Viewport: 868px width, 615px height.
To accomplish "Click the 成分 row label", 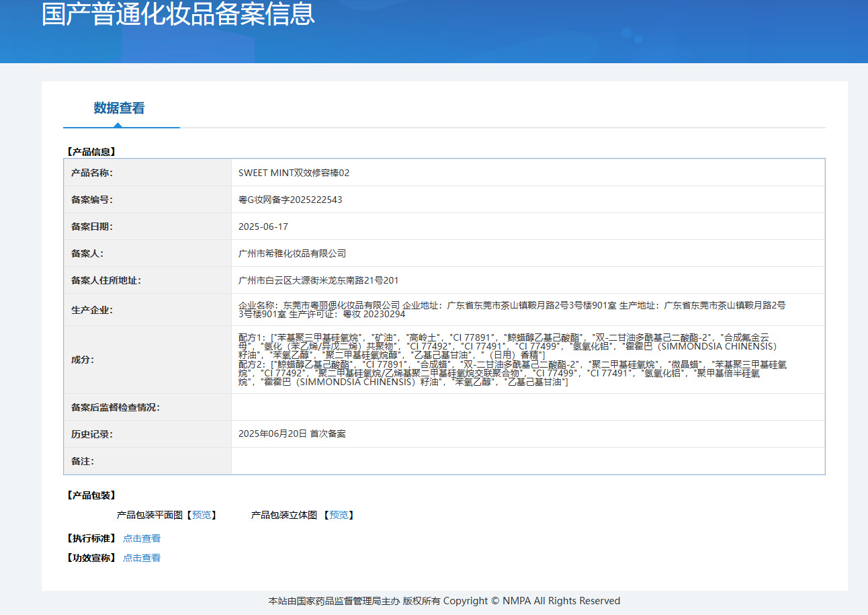I will (x=83, y=360).
